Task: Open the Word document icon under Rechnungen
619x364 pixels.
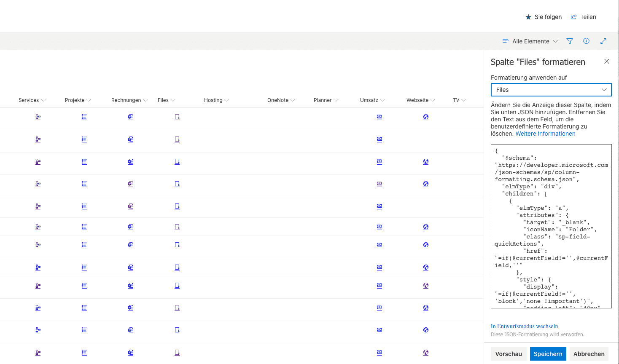Action: pos(130,117)
